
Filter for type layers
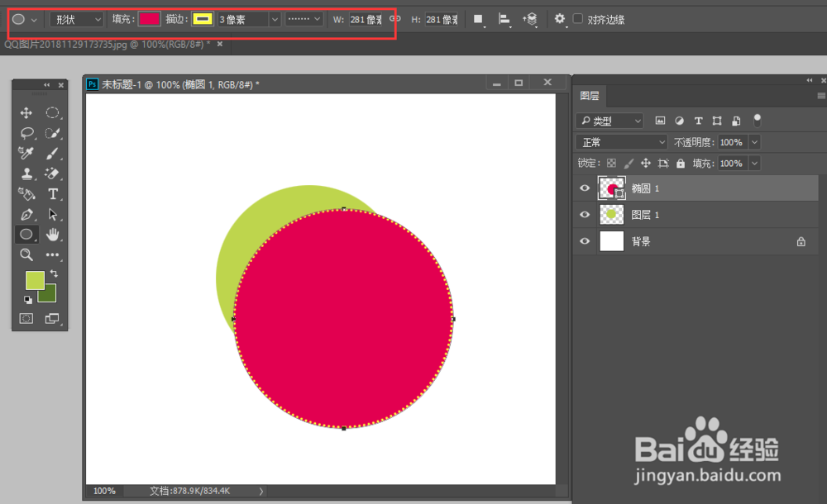click(x=698, y=121)
